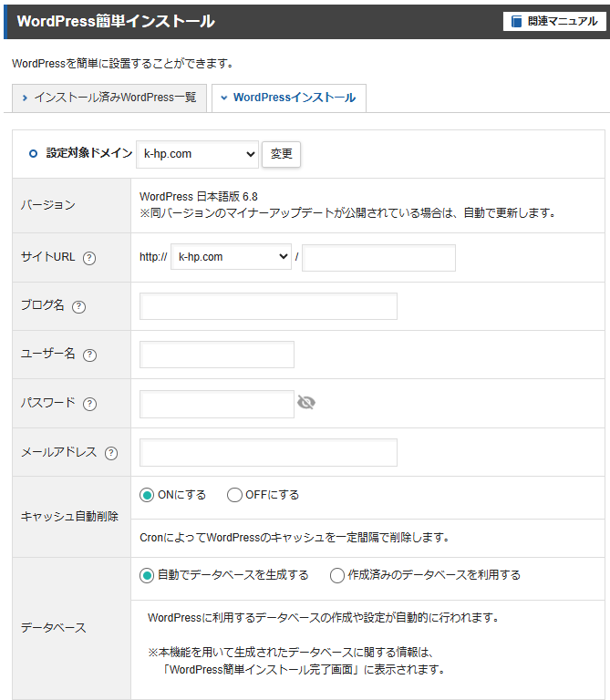Click the 変更 button
Image resolution: width=610 pixels, height=700 pixels.
282,154
